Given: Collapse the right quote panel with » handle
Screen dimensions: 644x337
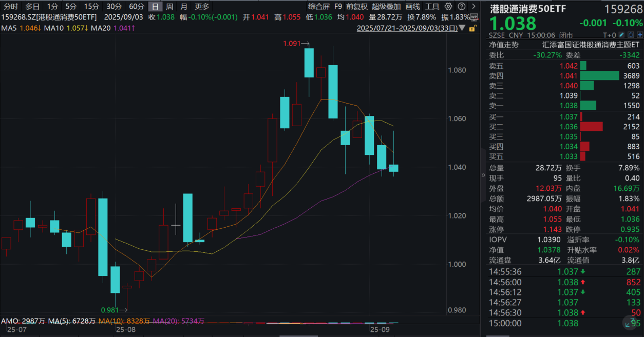Looking at the screenshot, I should (483, 175).
